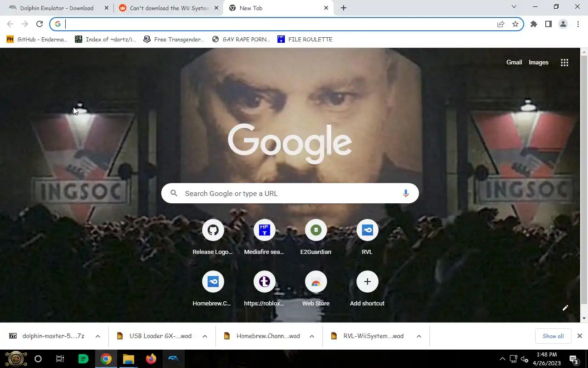Image resolution: width=588 pixels, height=368 pixels.
Task: Open the Index of ~dartz bookmark
Action: click(x=106, y=40)
